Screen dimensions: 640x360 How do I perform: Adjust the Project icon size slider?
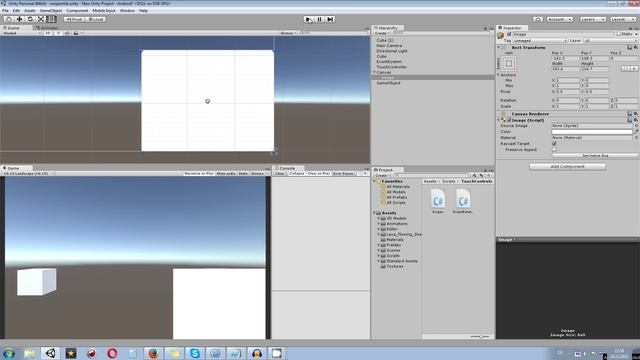coord(480,336)
